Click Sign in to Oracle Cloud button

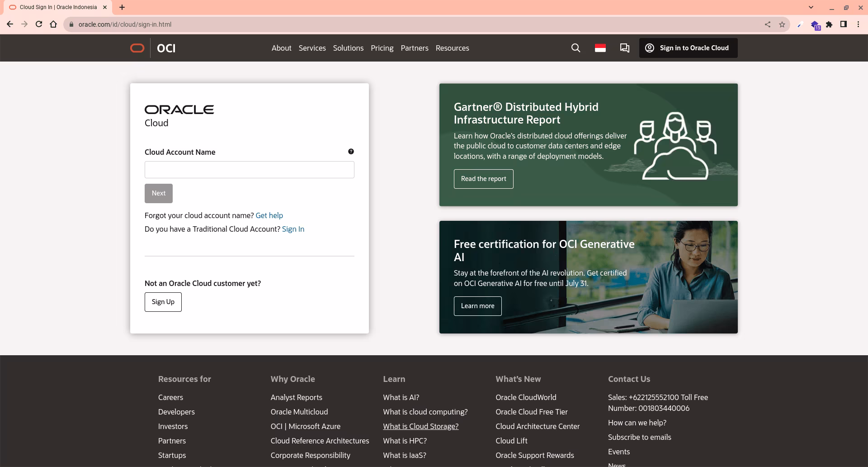(x=688, y=48)
